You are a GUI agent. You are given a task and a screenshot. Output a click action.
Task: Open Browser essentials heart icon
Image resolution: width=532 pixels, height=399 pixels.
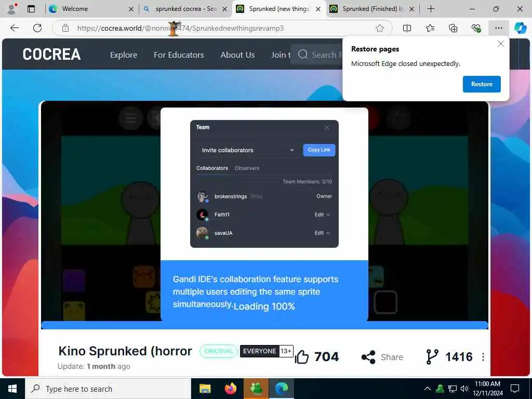(x=476, y=28)
